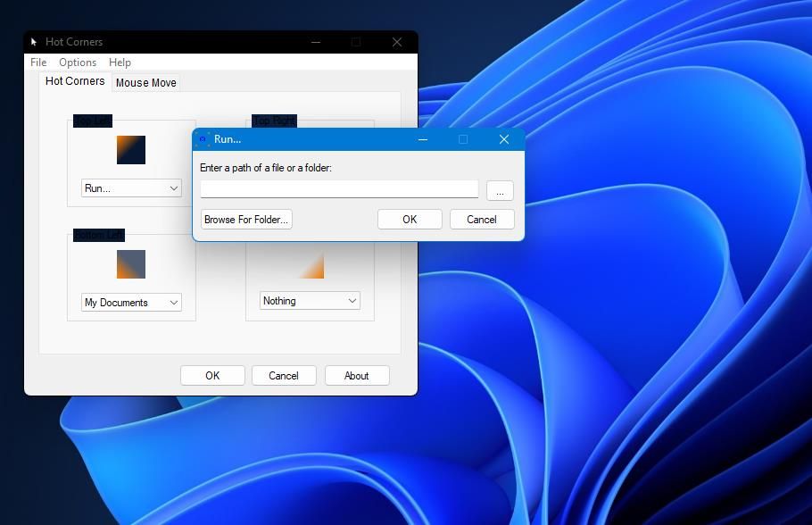Minimize the Hot Corners window

click(x=316, y=42)
